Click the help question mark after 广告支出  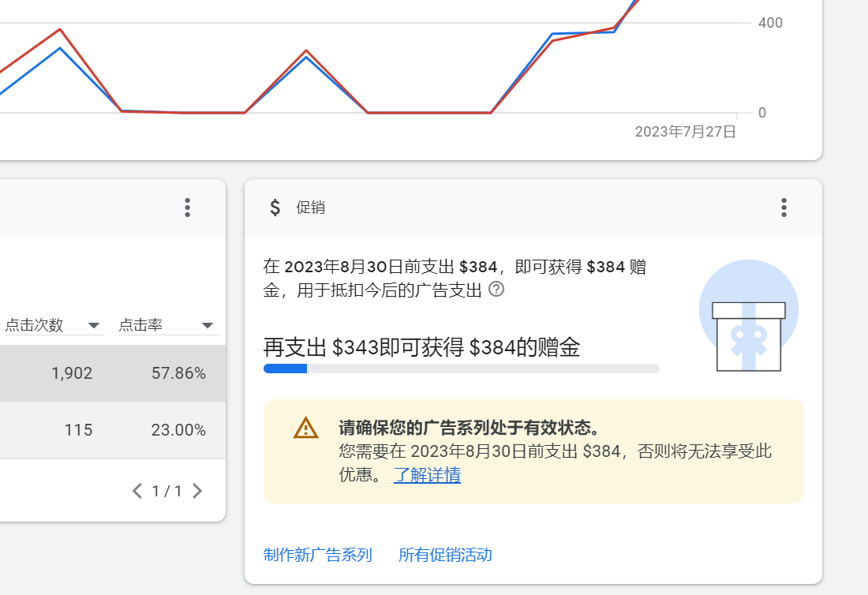coord(496,290)
